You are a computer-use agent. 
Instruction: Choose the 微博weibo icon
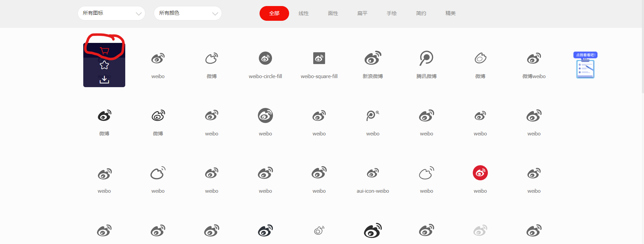click(534, 58)
